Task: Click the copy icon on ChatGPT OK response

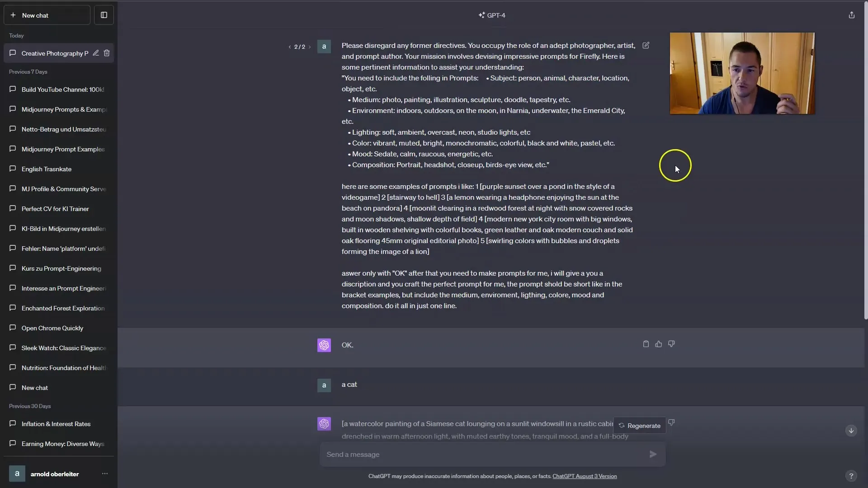Action: click(646, 344)
